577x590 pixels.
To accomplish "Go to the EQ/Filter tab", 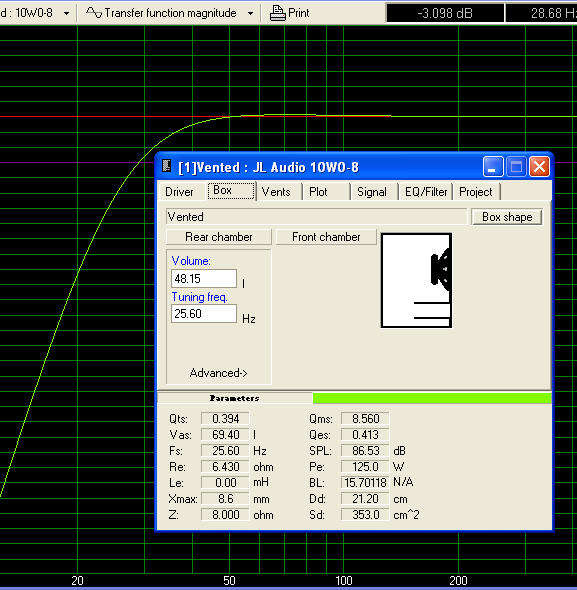I will 426,192.
